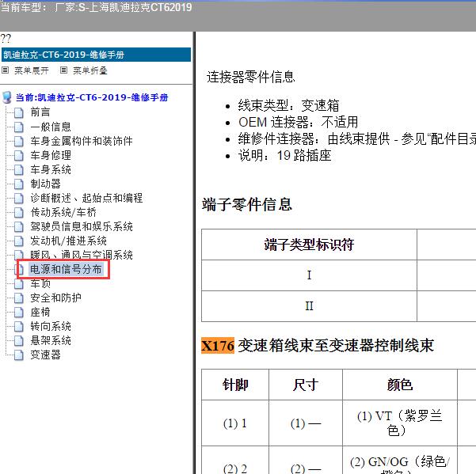
Task: Click the page icon beside 车身修理
Action: point(19,155)
